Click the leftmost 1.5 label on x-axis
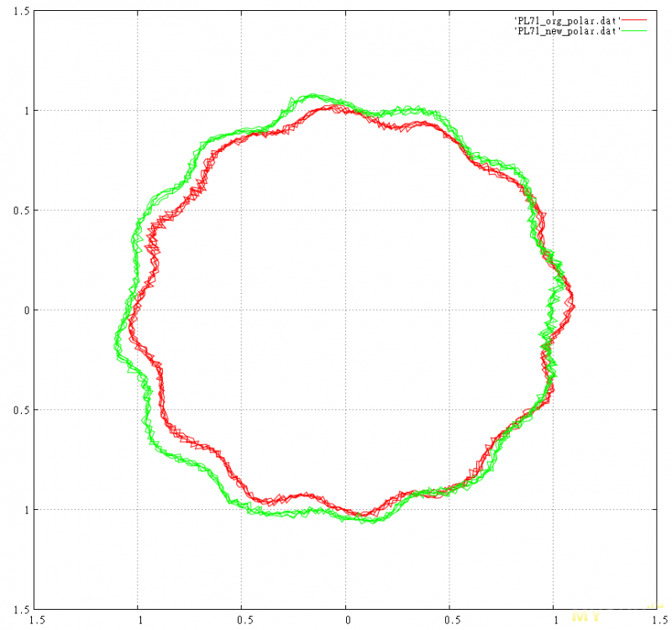Screen dimensions: 672x630 click(37, 620)
